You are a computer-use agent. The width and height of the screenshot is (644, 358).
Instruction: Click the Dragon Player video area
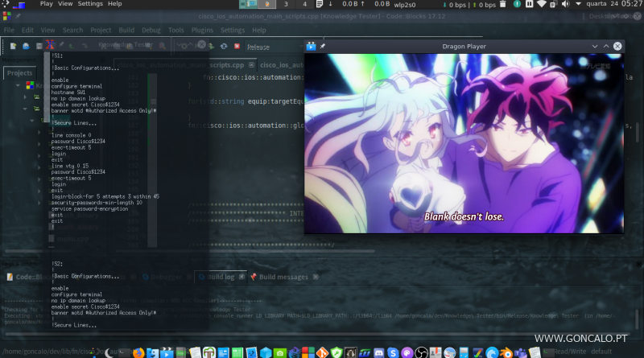tap(464, 143)
